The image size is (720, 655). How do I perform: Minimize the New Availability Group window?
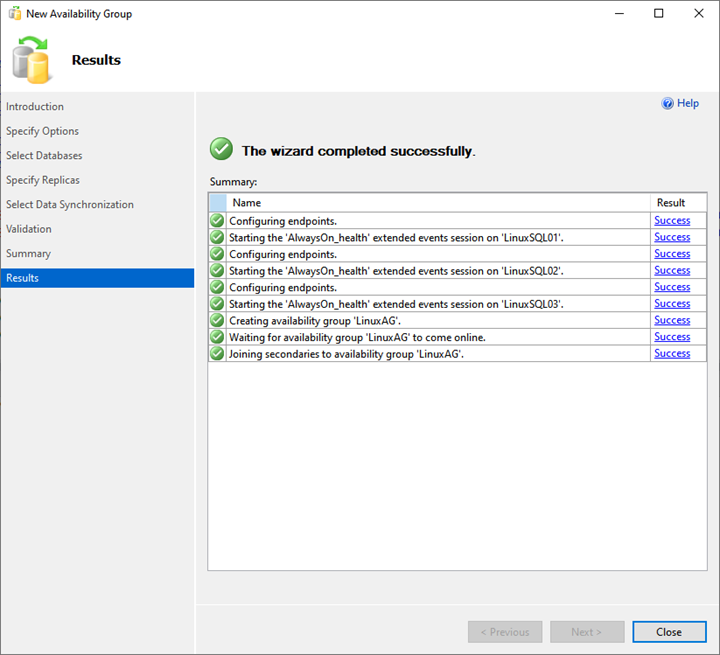point(619,13)
